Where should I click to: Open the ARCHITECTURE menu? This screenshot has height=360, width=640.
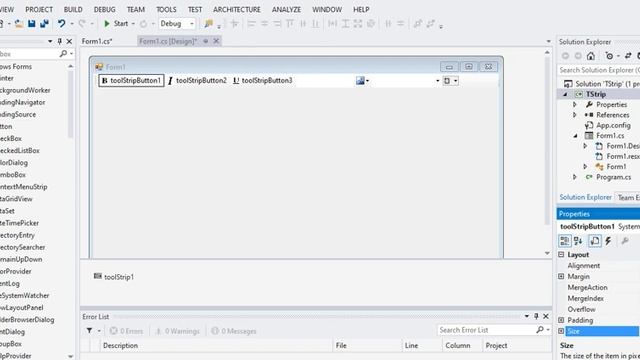point(237,9)
